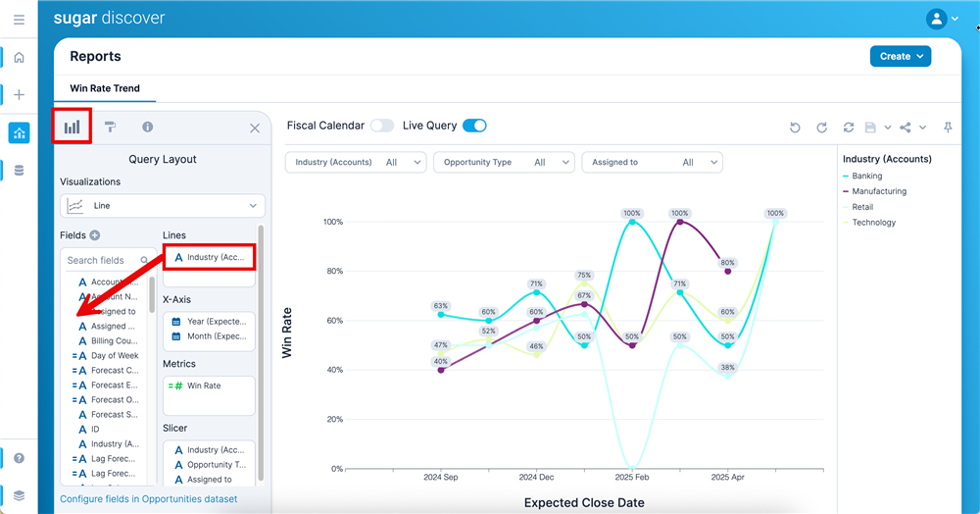Expand the share options chevron

(x=922, y=128)
